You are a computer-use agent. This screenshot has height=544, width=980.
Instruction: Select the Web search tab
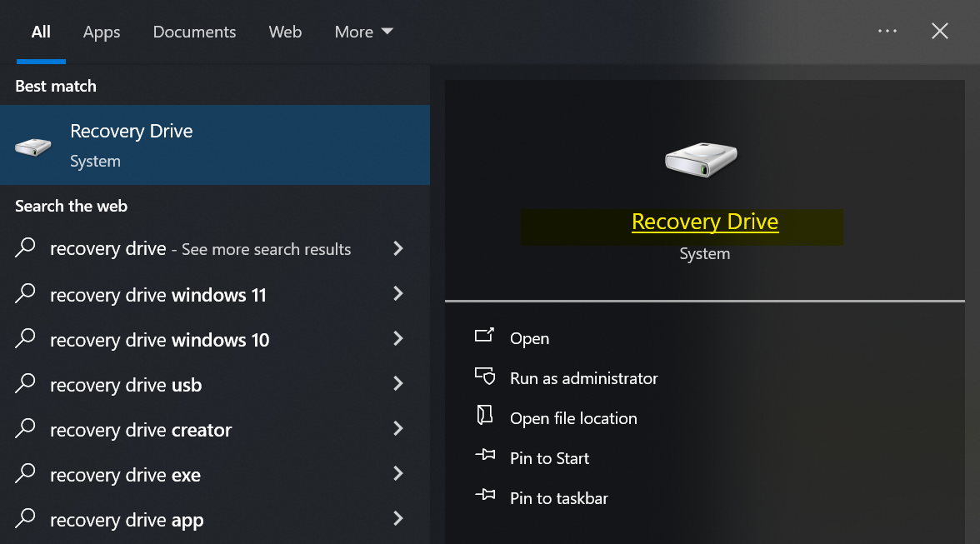[x=285, y=32]
